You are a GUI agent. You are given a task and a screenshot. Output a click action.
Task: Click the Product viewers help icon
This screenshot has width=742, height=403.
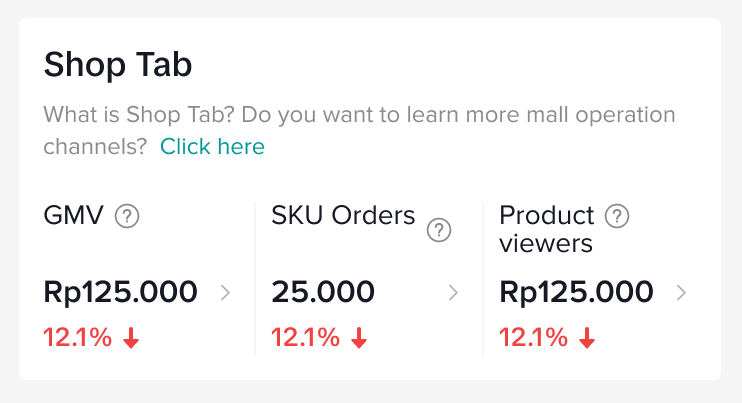618,216
